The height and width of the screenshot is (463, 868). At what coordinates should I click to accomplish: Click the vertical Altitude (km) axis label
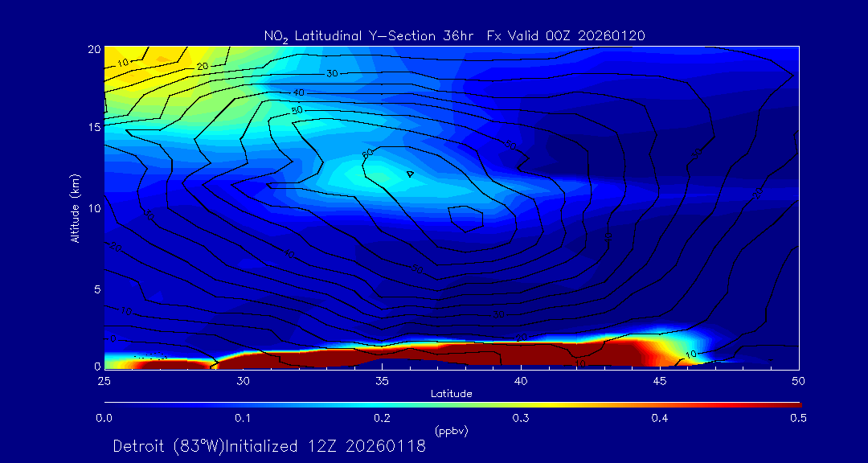pos(75,207)
